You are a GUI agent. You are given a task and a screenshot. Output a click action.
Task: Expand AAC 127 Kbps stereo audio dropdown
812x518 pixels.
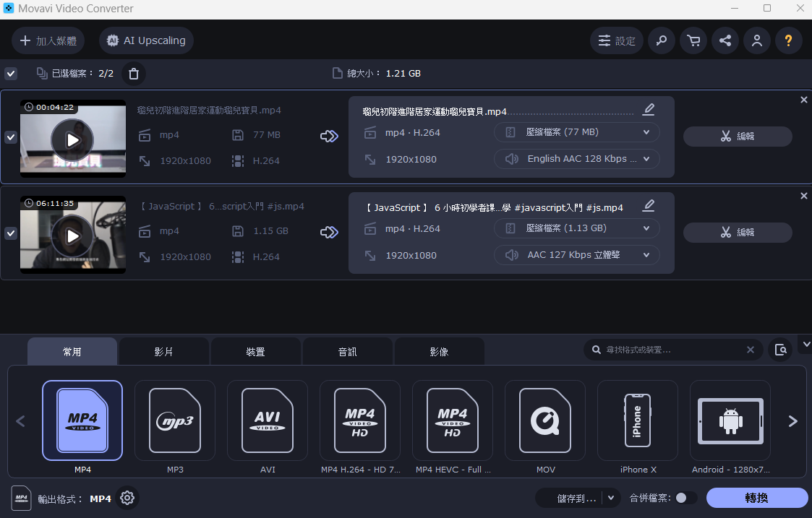click(x=577, y=255)
